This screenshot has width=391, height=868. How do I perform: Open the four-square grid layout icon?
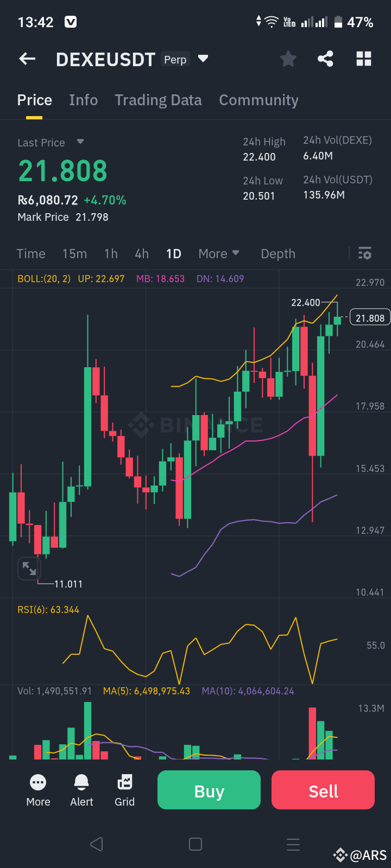[x=364, y=59]
